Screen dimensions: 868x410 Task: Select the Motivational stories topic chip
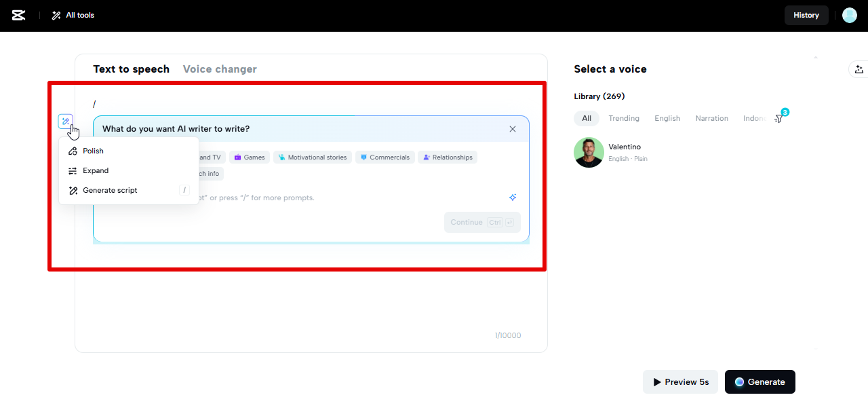pyautogui.click(x=313, y=157)
